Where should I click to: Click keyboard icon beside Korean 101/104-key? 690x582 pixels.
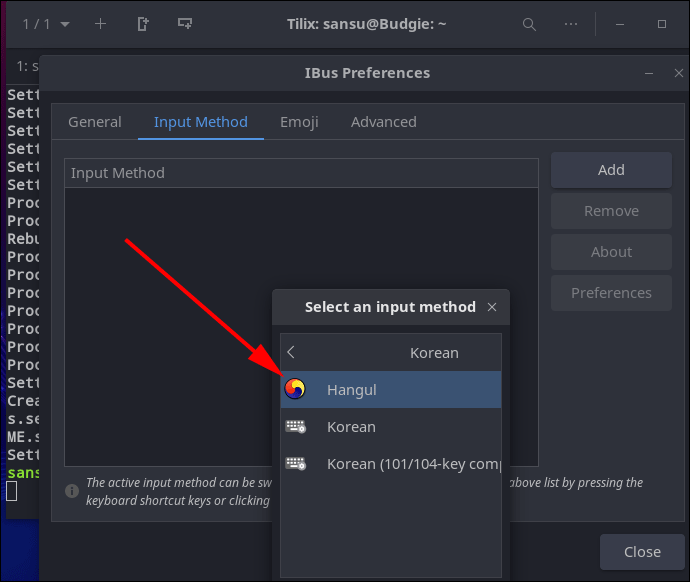[295, 464]
